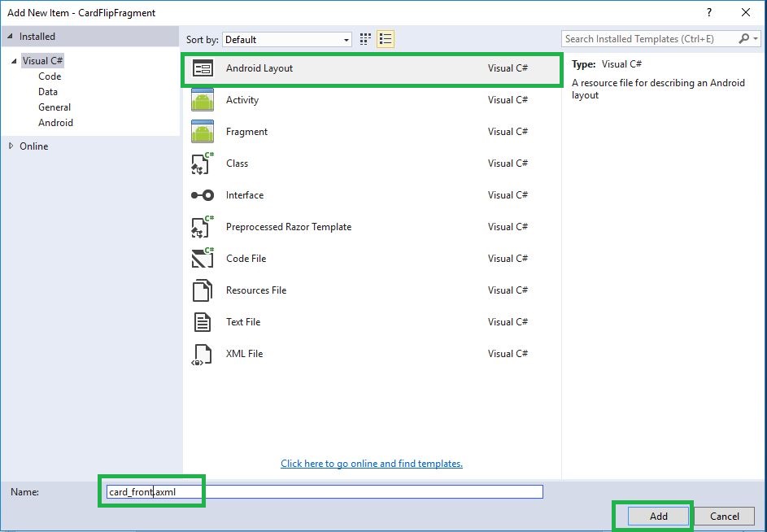The width and height of the screenshot is (767, 532).
Task: Pick the XML File template icon
Action: click(x=203, y=355)
